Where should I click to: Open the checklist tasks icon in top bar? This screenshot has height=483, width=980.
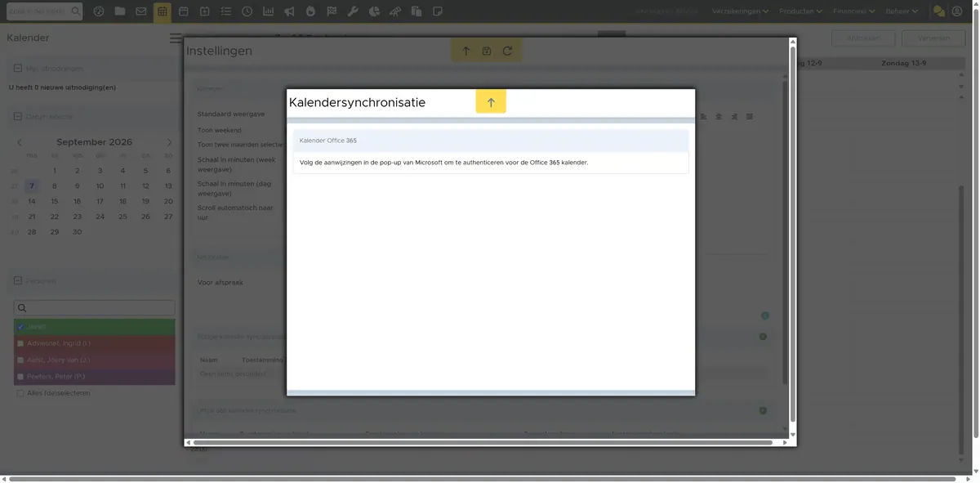point(225,11)
